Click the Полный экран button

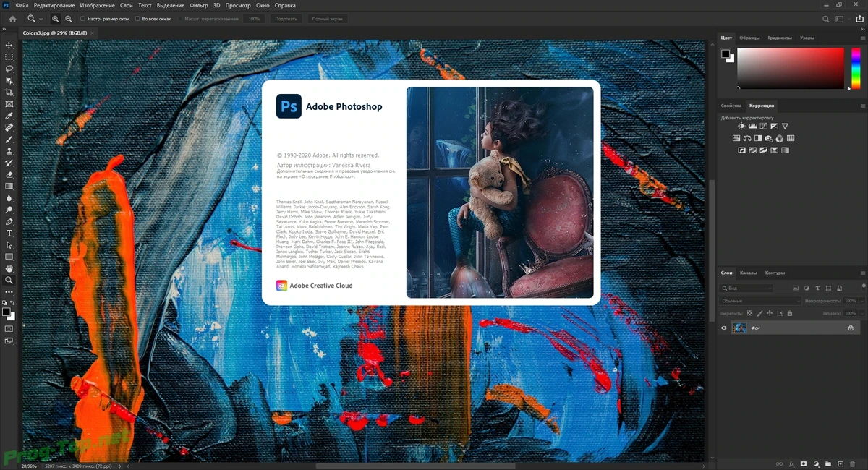[x=327, y=19]
